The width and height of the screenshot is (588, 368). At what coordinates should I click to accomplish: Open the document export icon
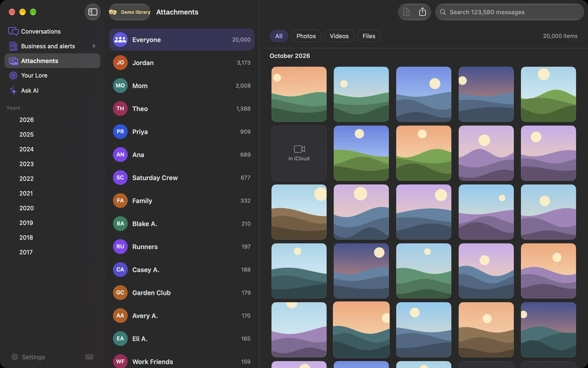(406, 12)
